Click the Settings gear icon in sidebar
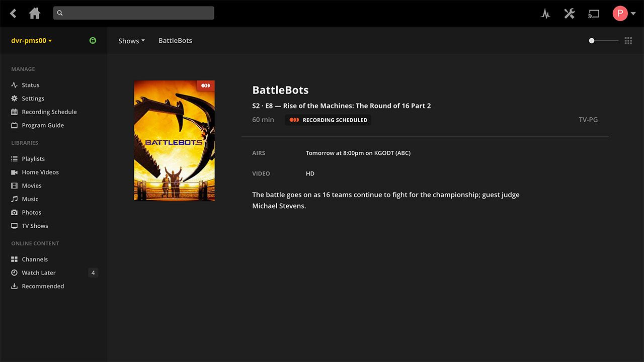 click(x=15, y=99)
